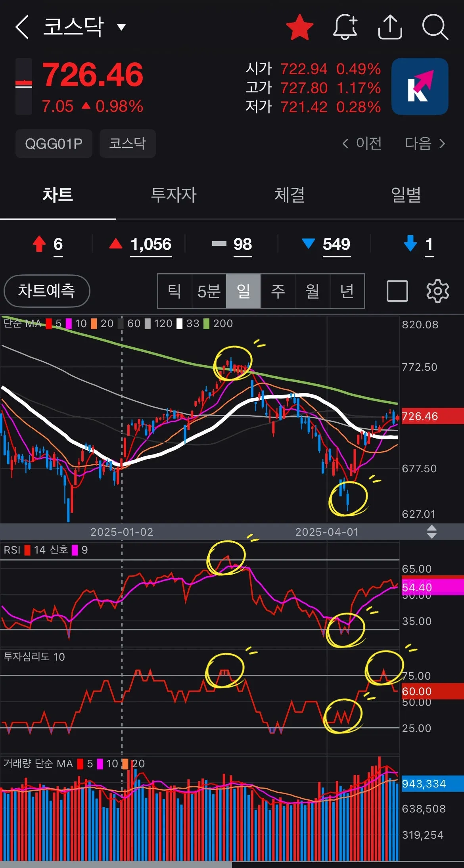Tap the MA 200 green swatch
The width and height of the screenshot is (464, 868).
[207, 324]
